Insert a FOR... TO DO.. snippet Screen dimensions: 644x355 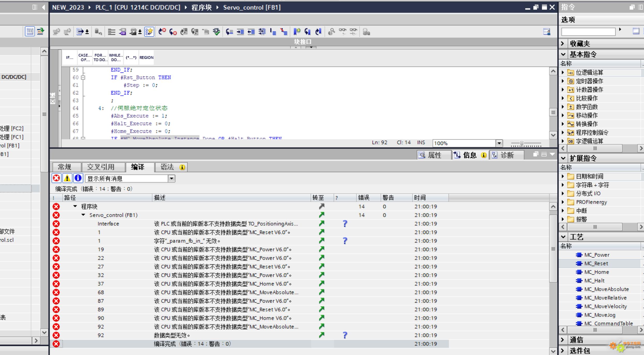pos(100,58)
